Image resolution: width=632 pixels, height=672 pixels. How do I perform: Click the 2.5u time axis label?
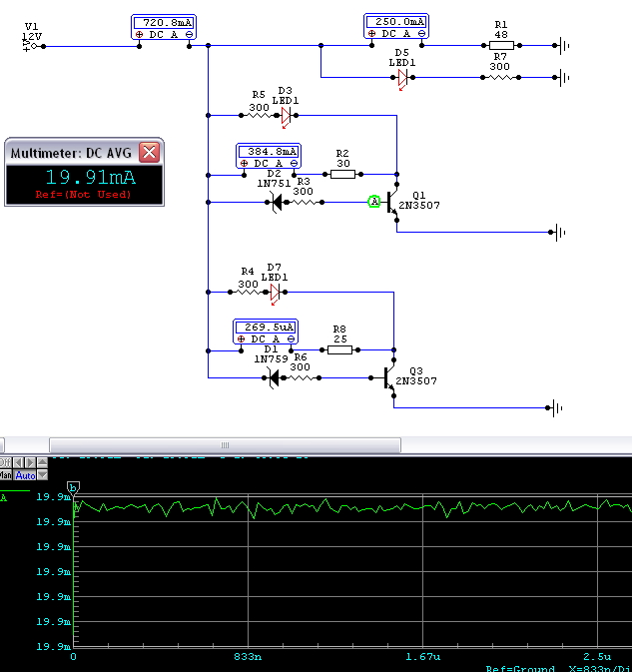pos(597,657)
